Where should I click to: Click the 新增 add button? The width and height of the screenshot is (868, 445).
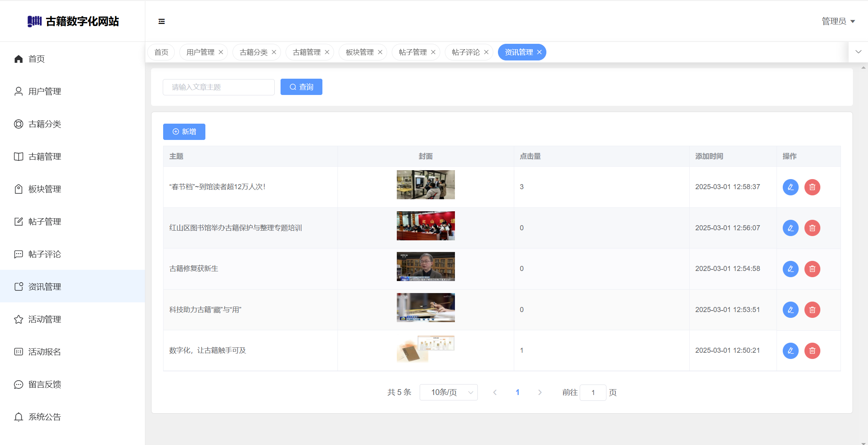click(184, 132)
